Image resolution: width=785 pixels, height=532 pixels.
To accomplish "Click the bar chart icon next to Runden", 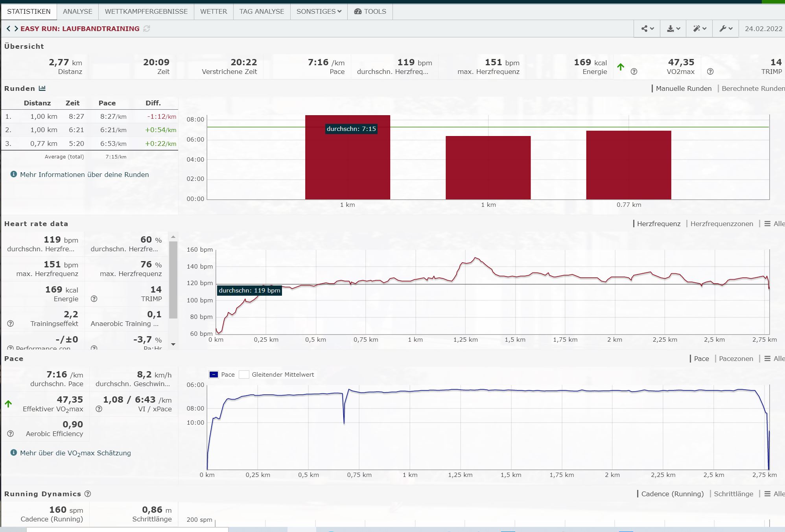I will [x=42, y=88].
